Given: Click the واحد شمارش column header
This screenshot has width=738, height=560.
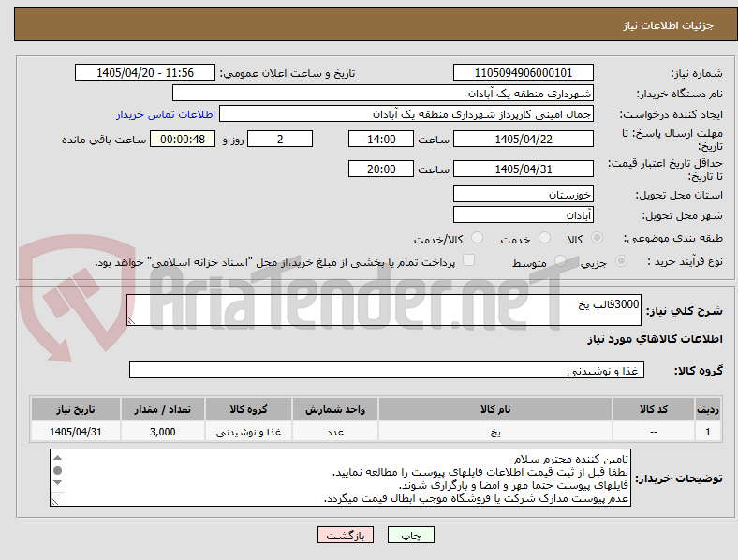Looking at the screenshot, I should point(335,409).
